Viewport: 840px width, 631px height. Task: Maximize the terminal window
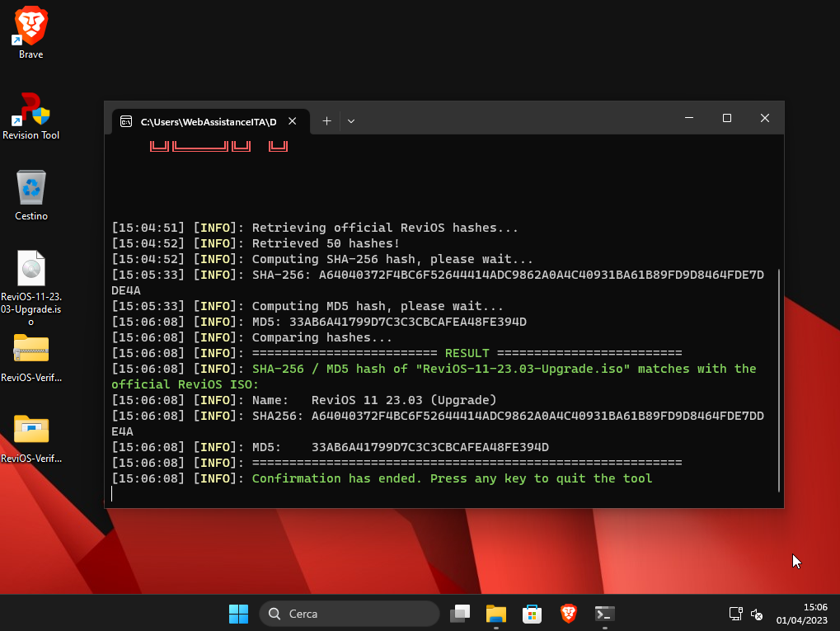coord(727,118)
